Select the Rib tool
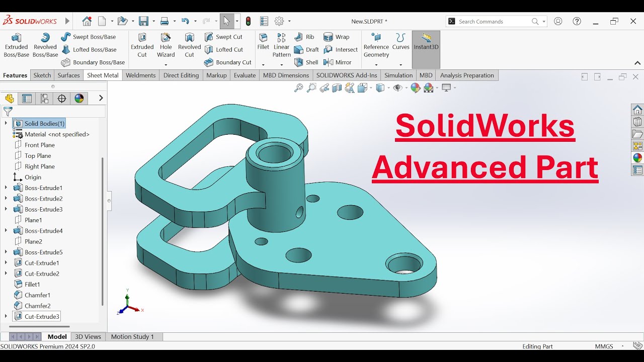 click(x=304, y=37)
